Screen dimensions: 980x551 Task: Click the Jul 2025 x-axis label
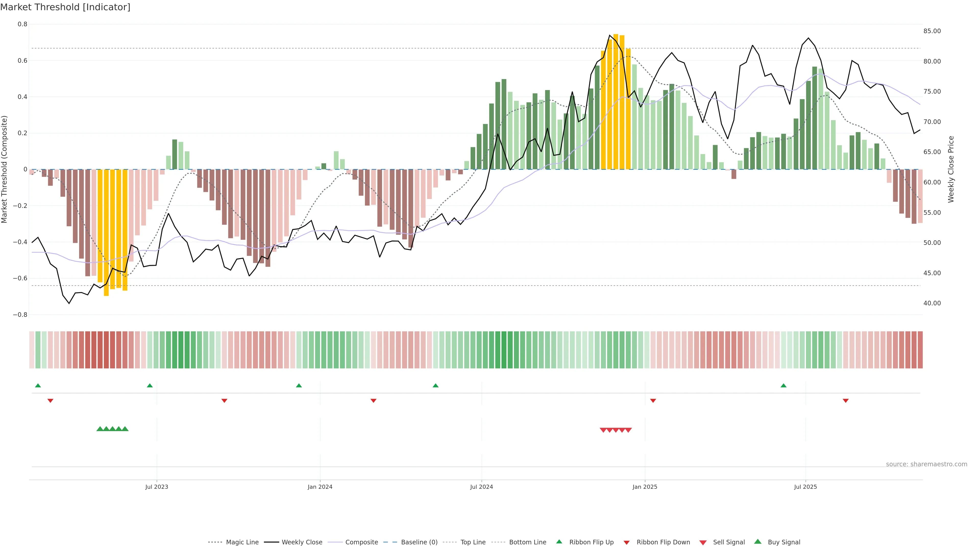pos(805,487)
